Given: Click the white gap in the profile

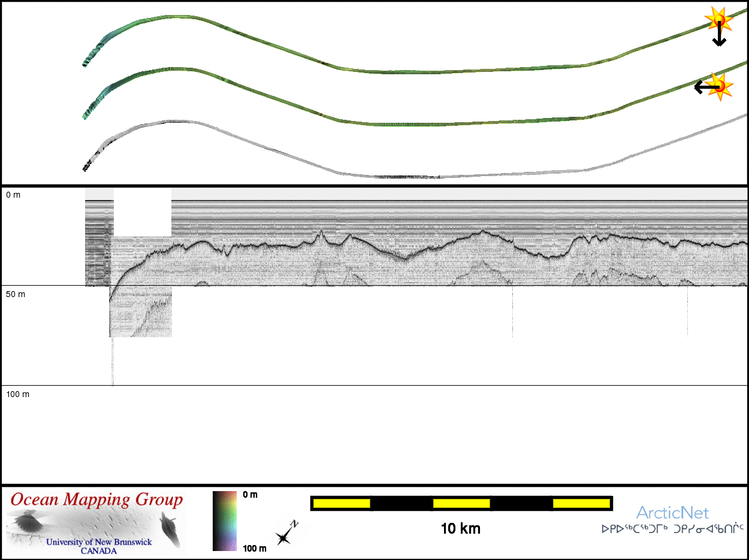Looking at the screenshot, I should [x=143, y=212].
